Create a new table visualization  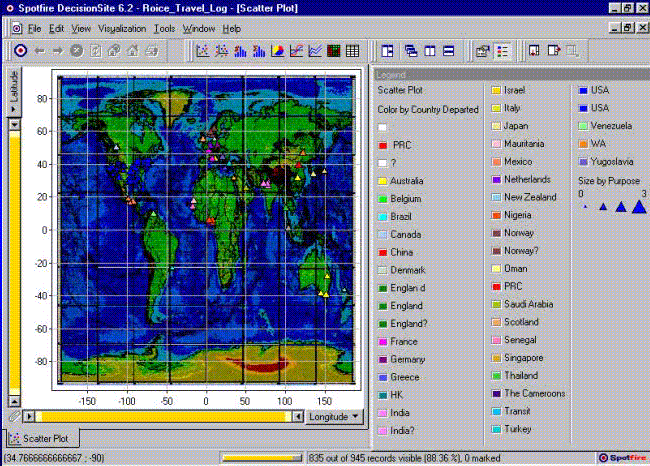pos(352,51)
